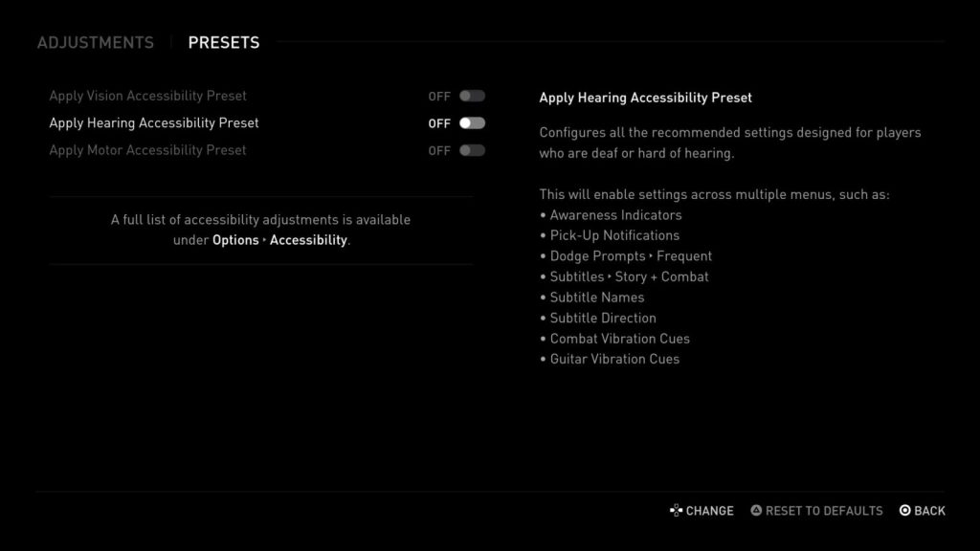Image resolution: width=980 pixels, height=551 pixels.
Task: Click the Accessibility link in hint text
Action: click(308, 240)
